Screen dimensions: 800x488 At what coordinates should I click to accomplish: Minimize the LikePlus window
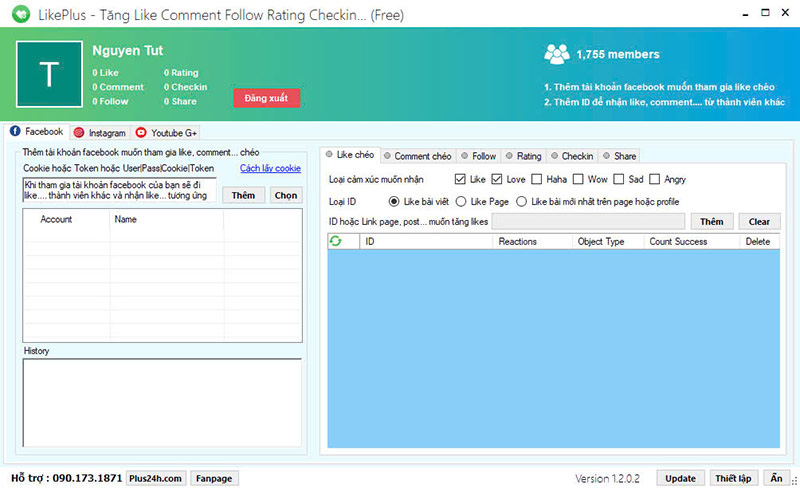[x=745, y=14]
